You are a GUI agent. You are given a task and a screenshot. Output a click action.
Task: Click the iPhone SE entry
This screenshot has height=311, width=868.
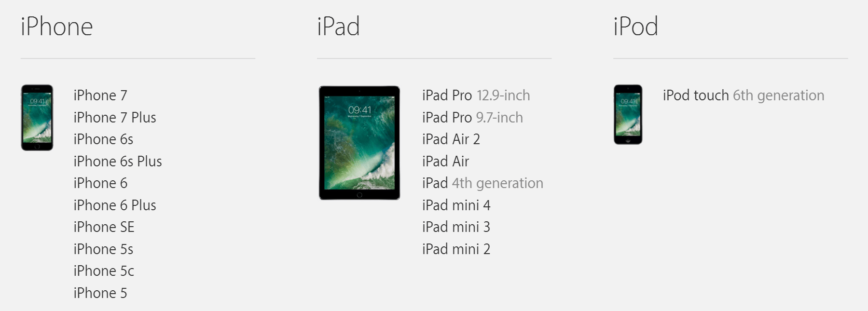[x=104, y=227]
